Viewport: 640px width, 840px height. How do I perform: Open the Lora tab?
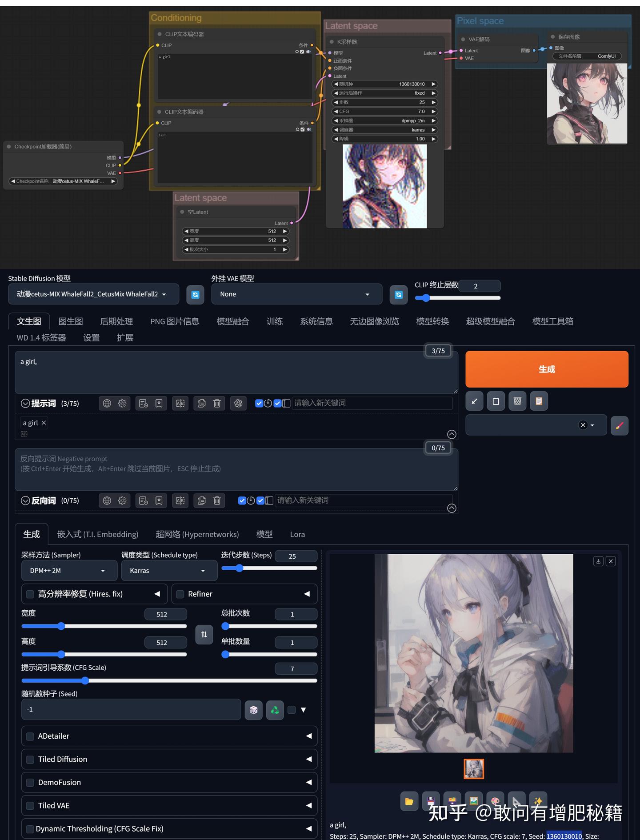pyautogui.click(x=297, y=534)
